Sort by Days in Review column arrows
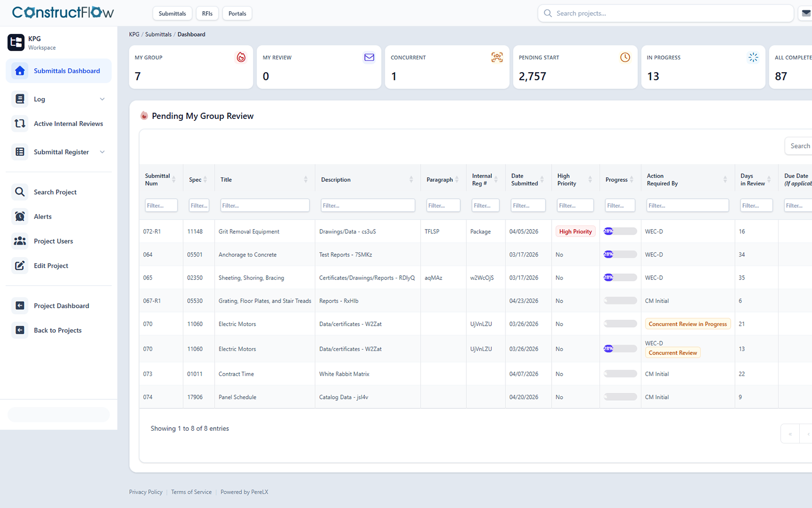 pyautogui.click(x=769, y=179)
